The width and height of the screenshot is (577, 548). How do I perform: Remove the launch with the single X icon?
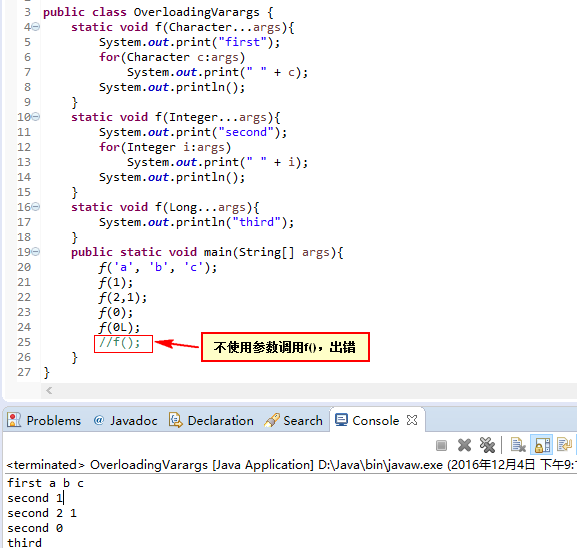click(x=464, y=445)
